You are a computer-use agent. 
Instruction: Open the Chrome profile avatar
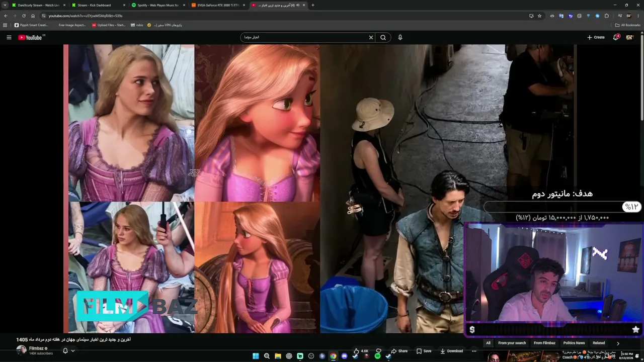628,16
